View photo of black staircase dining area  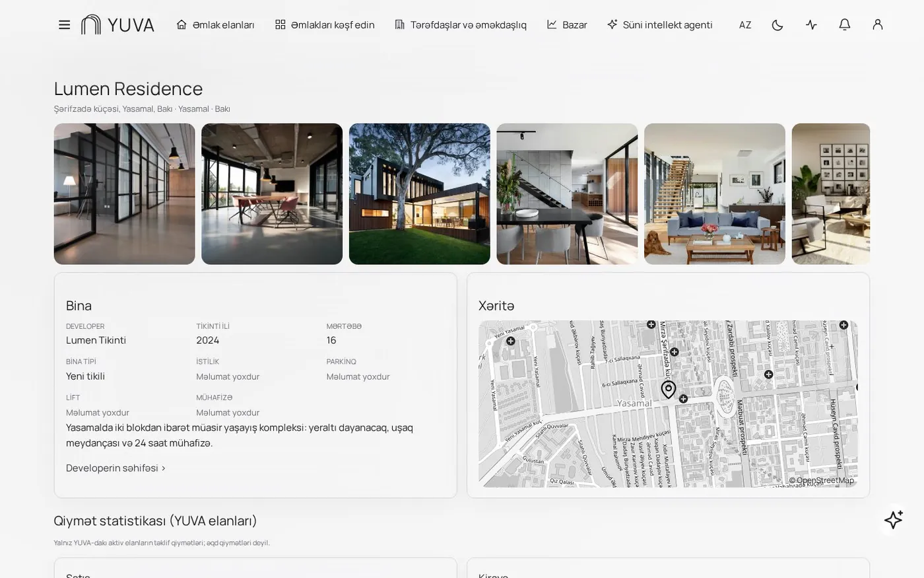(567, 194)
